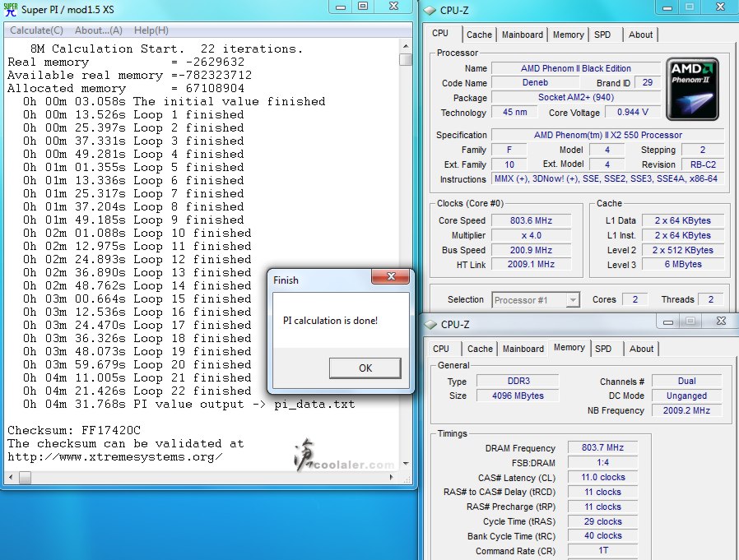Click the Loop 22 finished line in Super PI
The width and height of the screenshot is (739, 560).
pos(137,391)
